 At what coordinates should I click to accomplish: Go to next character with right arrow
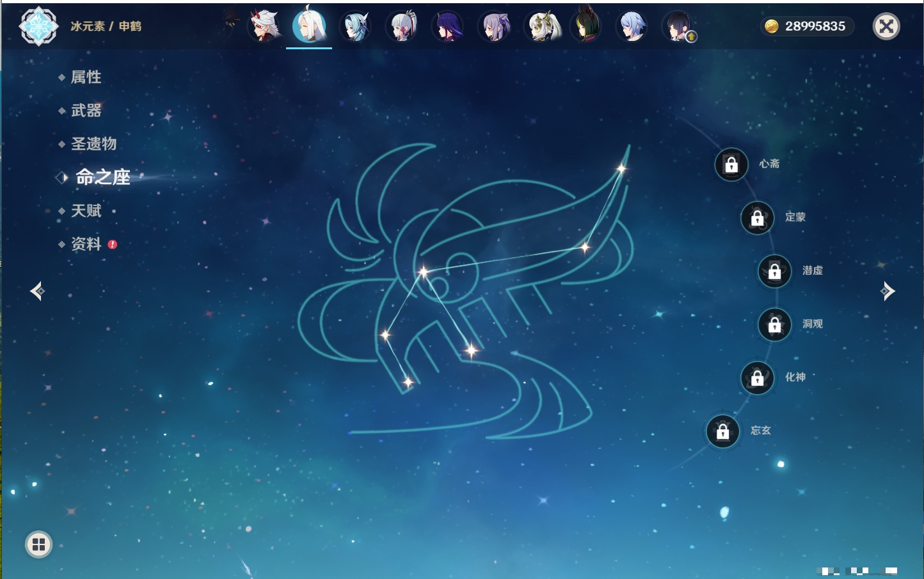(888, 291)
